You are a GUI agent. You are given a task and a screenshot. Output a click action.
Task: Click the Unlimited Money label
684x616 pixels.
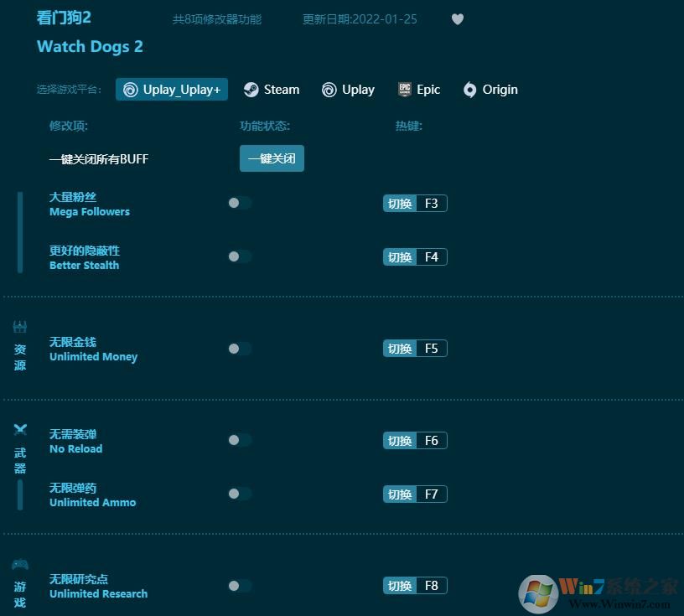(93, 357)
